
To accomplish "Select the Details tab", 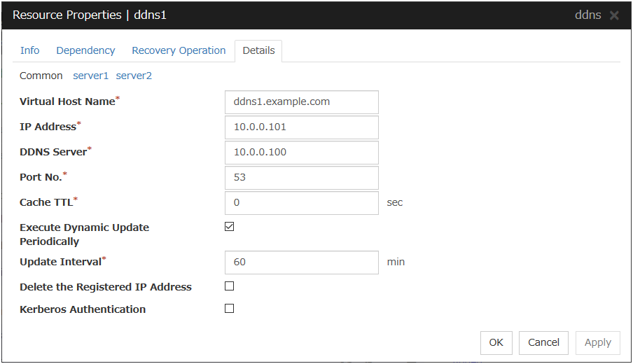I will point(258,50).
